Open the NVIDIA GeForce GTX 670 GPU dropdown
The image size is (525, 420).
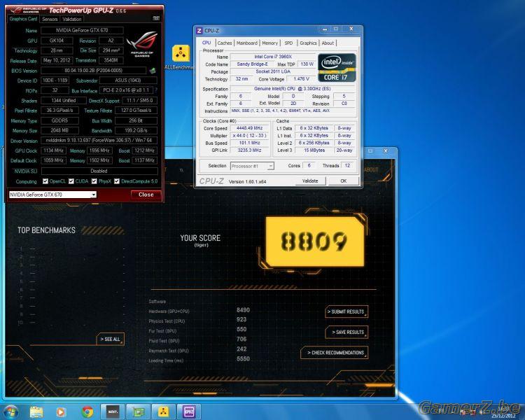pos(52,195)
